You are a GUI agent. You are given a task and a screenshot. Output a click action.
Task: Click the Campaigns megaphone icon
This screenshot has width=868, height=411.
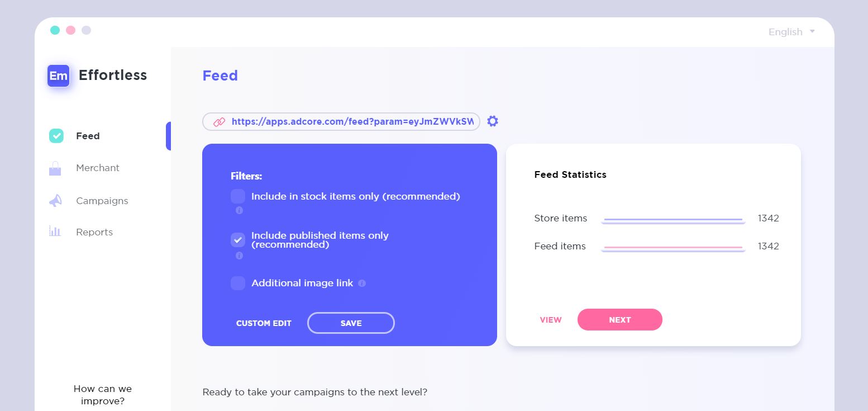click(x=55, y=201)
